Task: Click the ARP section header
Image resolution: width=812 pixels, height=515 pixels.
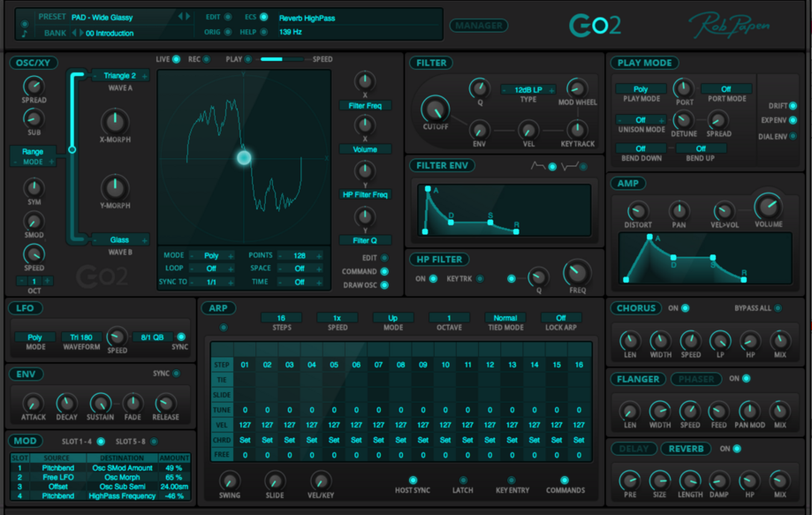Action: pos(218,308)
